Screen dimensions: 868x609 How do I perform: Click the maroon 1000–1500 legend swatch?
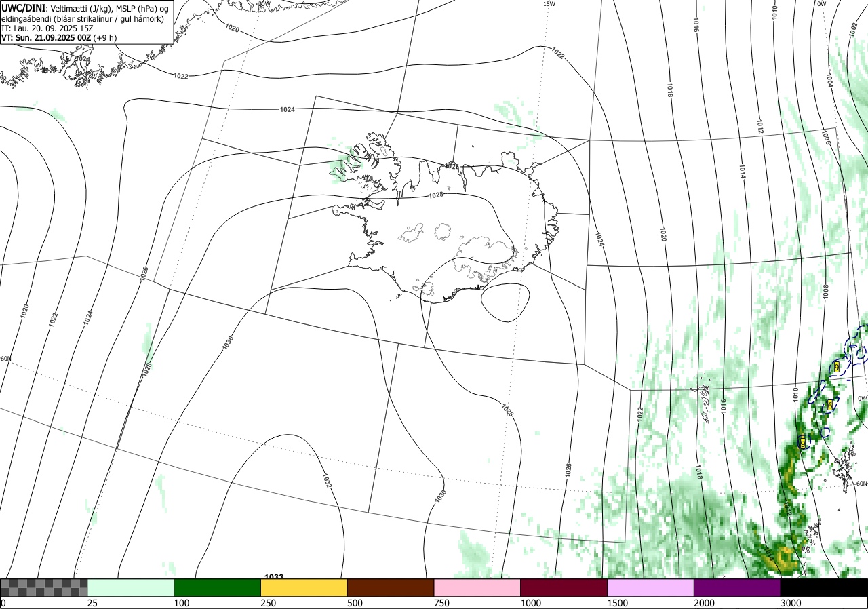pos(564,587)
